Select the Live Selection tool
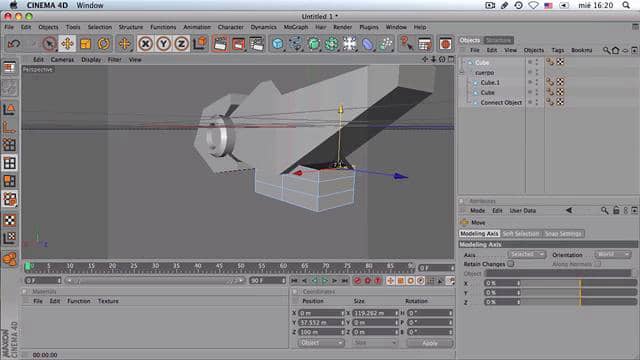The image size is (640, 360). [49, 44]
